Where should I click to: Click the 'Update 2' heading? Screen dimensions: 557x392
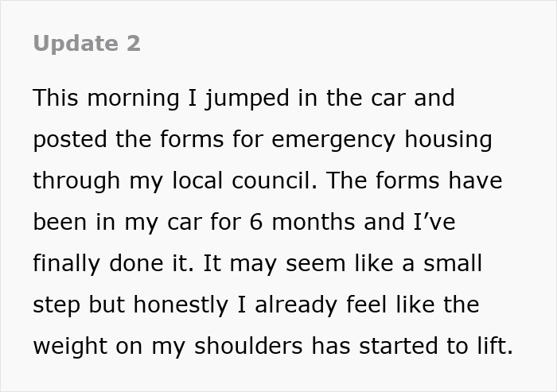pyautogui.click(x=87, y=44)
